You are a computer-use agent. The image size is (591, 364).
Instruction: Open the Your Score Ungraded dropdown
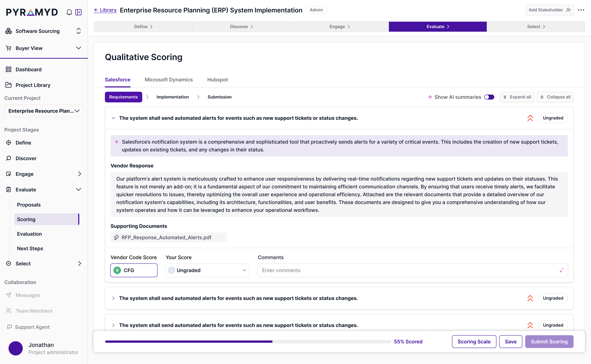pyautogui.click(x=207, y=270)
